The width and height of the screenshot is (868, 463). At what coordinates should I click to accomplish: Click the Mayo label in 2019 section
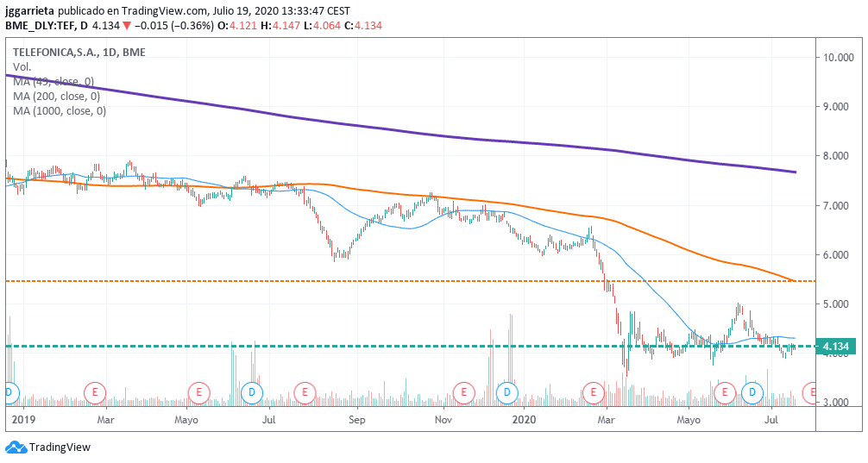pos(186,420)
